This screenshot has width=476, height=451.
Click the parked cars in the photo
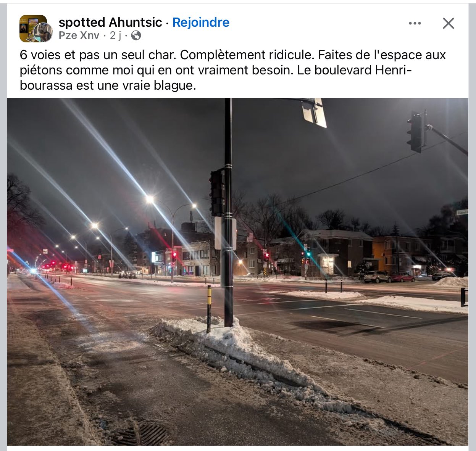389,277
